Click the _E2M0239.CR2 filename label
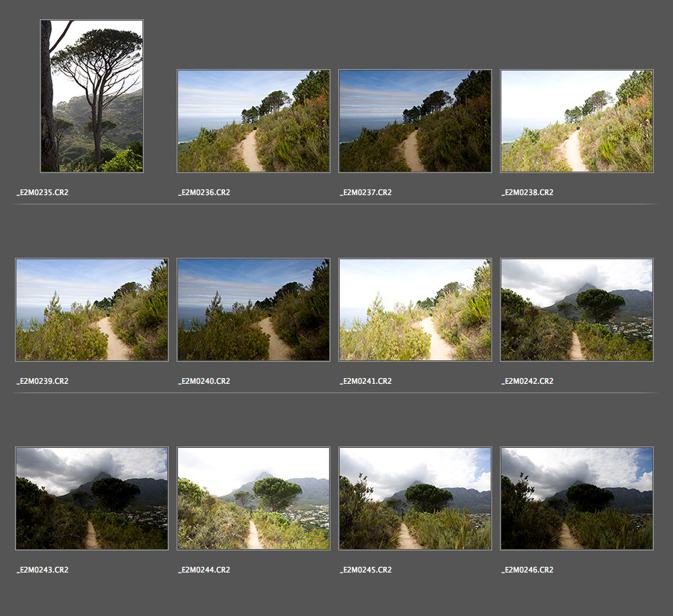The image size is (673, 616). click(43, 381)
